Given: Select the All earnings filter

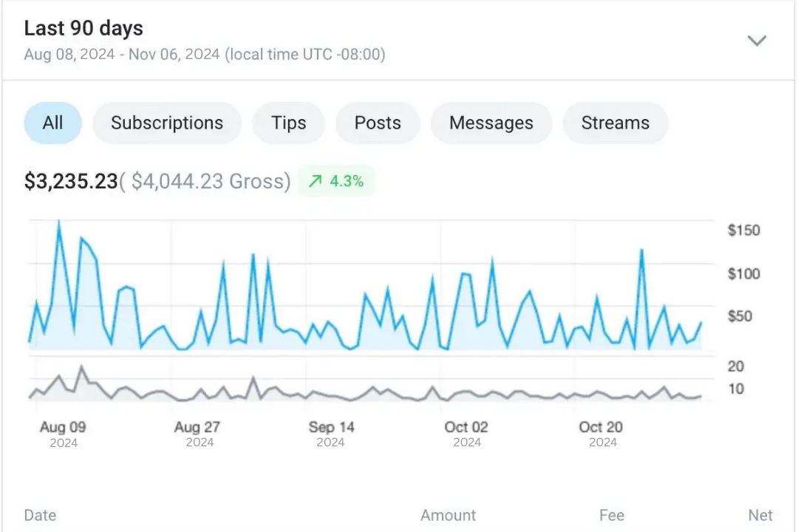Looking at the screenshot, I should click(52, 123).
